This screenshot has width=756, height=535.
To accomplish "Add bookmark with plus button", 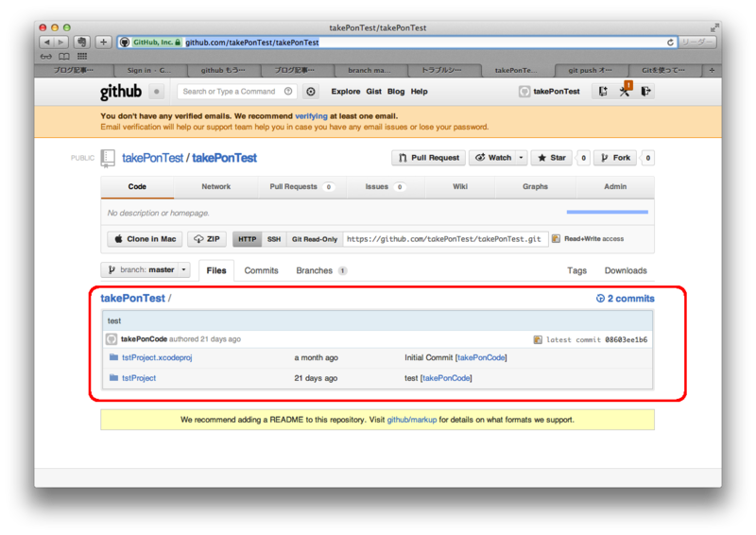I will pyautogui.click(x=103, y=42).
